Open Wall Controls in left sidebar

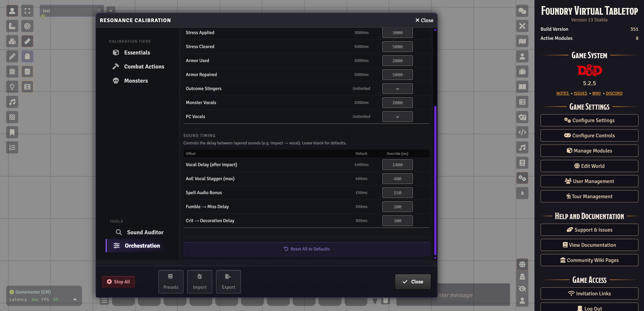coord(12,72)
